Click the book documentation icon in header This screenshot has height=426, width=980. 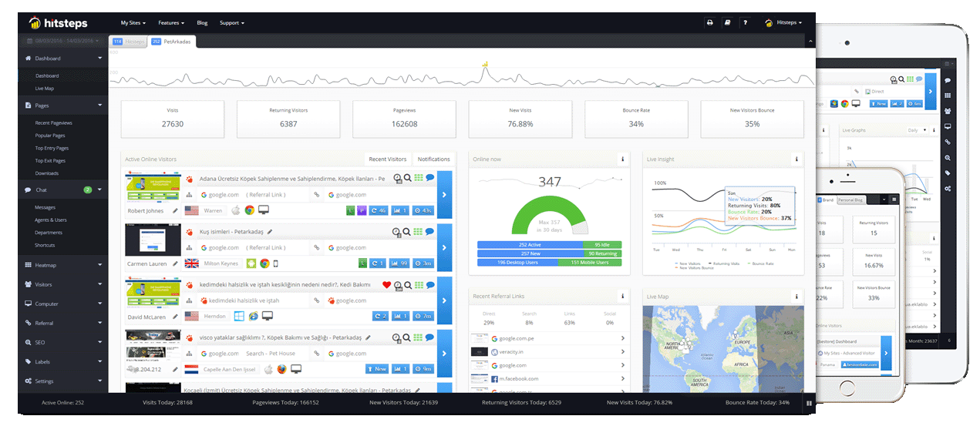tap(727, 23)
